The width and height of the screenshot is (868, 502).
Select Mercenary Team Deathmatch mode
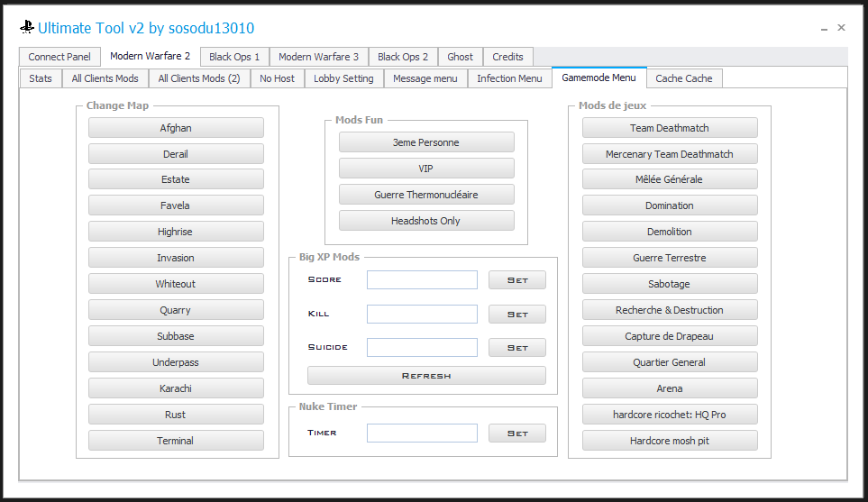point(670,154)
